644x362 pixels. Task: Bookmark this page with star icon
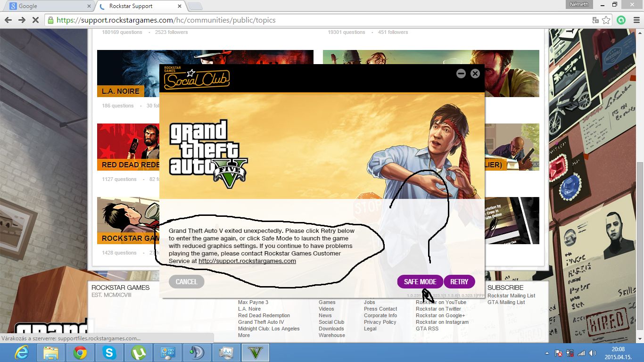click(606, 20)
